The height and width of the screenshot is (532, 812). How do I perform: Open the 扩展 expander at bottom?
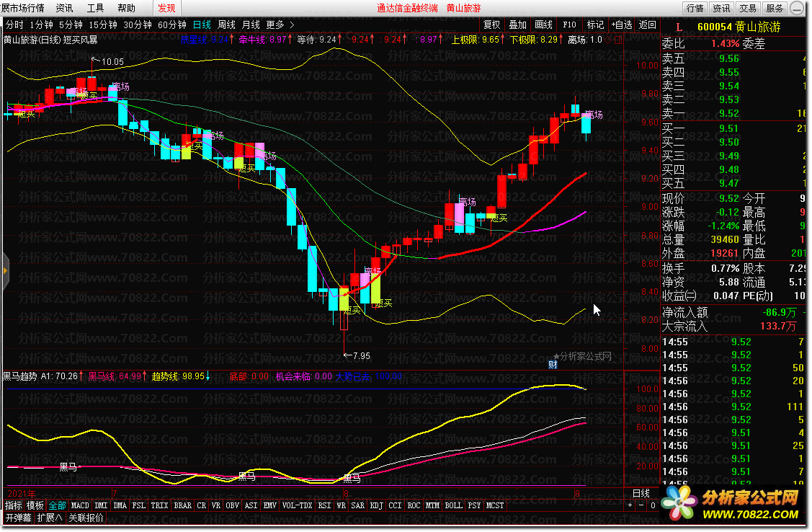(49, 518)
